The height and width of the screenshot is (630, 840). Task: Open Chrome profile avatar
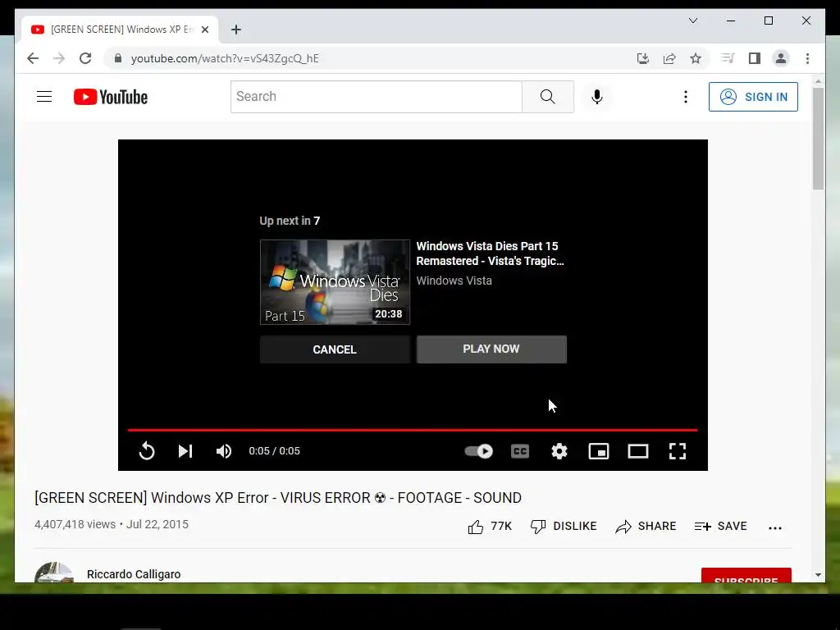click(x=781, y=58)
